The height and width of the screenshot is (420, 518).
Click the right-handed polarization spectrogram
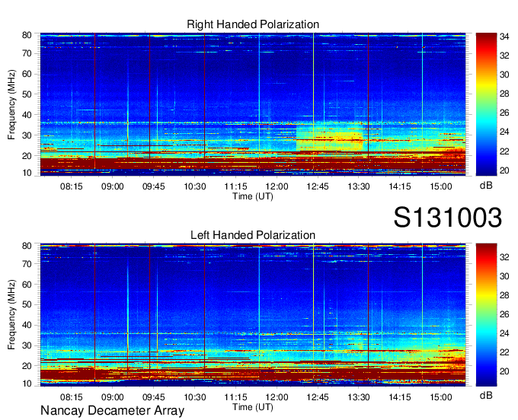click(253, 104)
